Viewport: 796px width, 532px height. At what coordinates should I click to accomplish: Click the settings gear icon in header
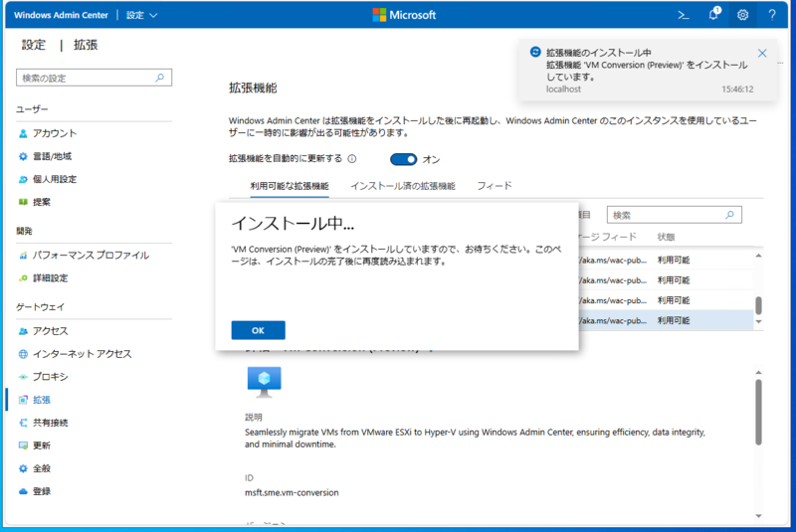click(x=742, y=15)
